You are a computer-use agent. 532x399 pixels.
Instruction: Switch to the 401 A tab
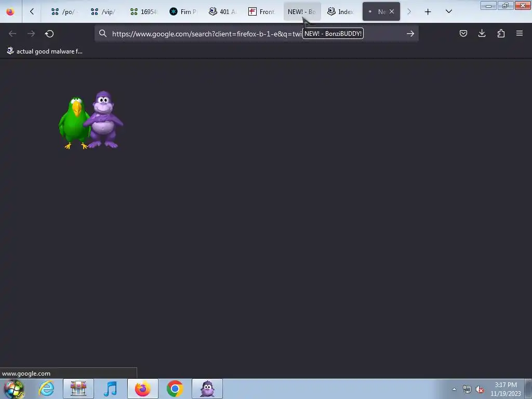point(223,12)
